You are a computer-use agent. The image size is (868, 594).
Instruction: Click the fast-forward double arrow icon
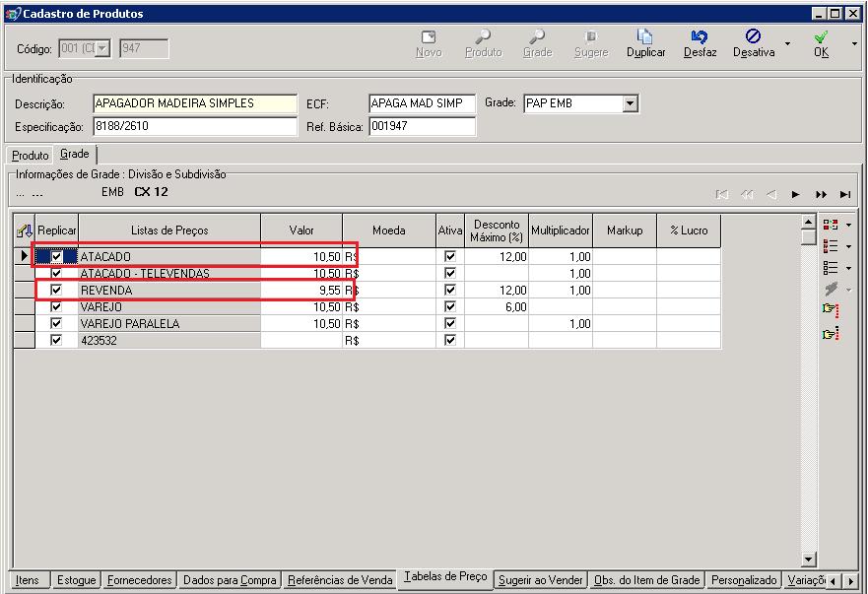click(x=821, y=195)
